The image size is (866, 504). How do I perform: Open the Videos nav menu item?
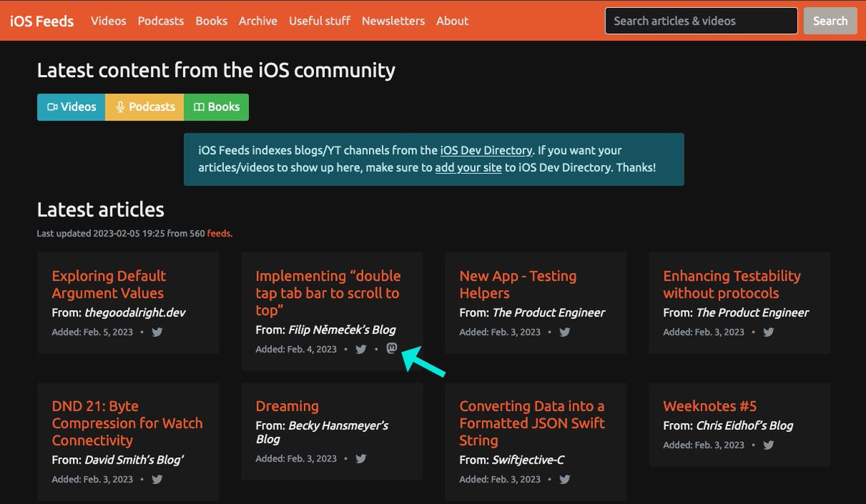tap(108, 21)
